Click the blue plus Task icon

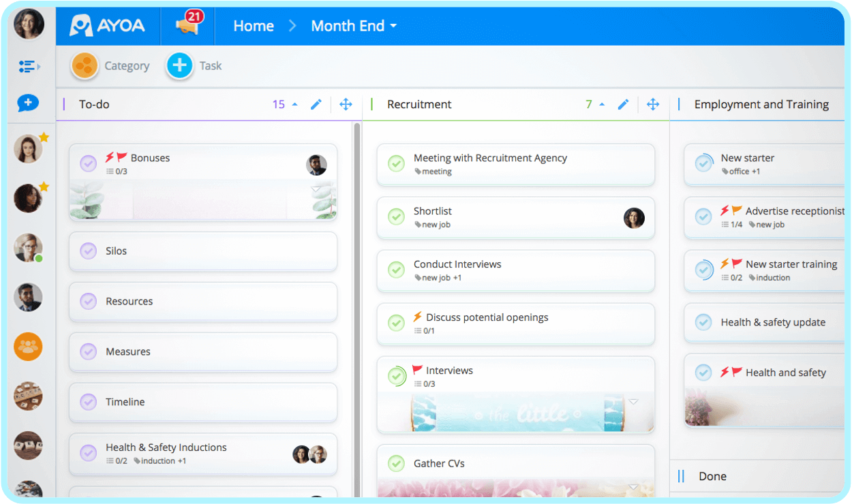click(179, 66)
